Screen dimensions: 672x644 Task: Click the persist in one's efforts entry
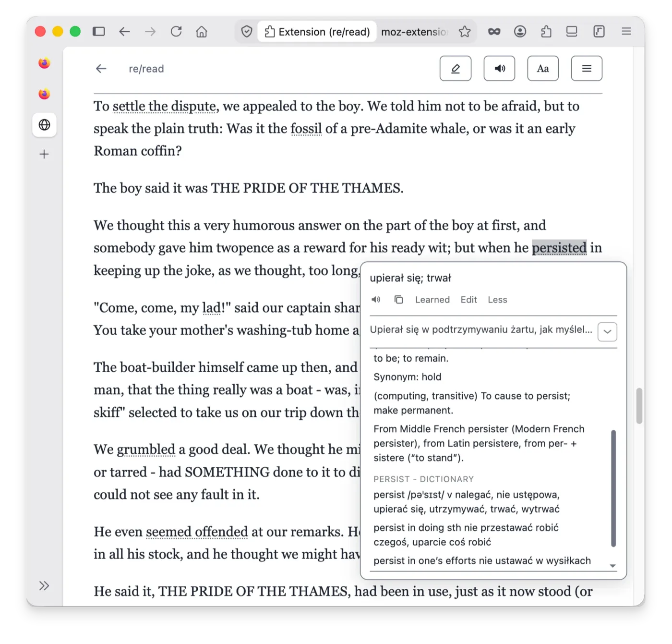click(x=482, y=561)
